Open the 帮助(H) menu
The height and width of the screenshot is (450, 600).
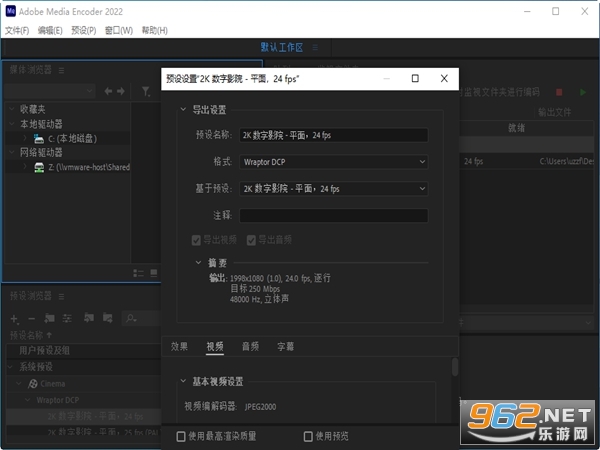(155, 31)
